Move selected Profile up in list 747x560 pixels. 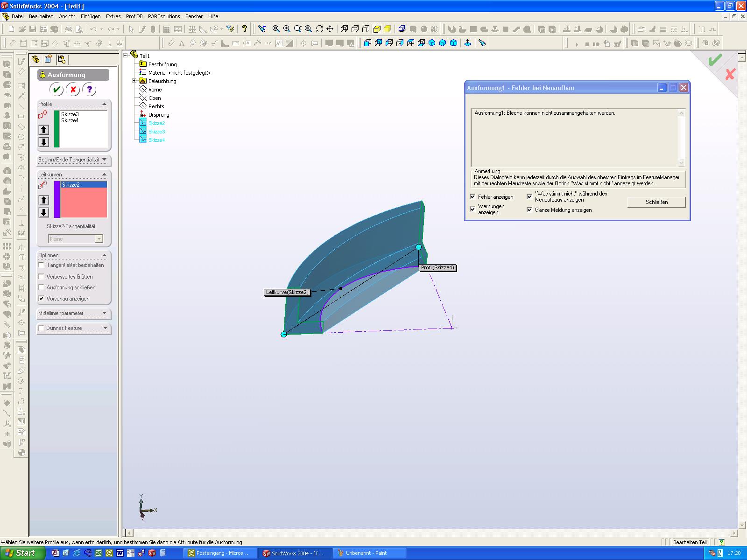44,130
